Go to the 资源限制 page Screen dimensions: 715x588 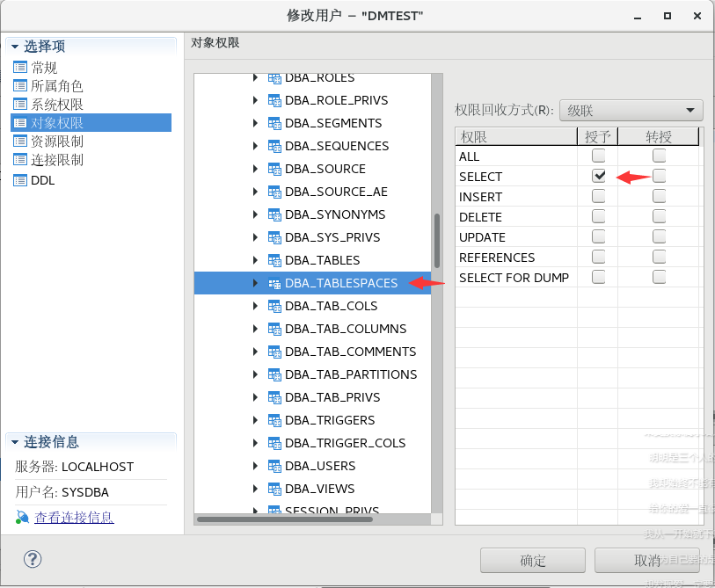[x=56, y=142]
